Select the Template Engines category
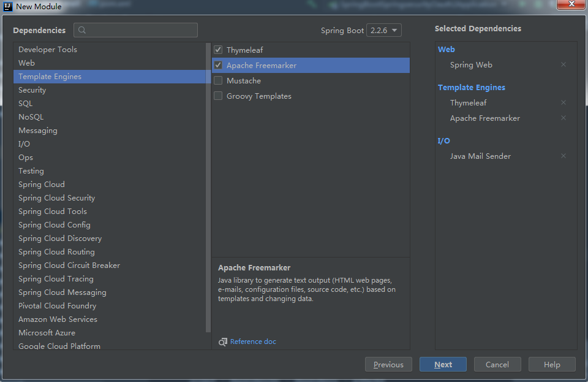The width and height of the screenshot is (588, 382). point(110,77)
